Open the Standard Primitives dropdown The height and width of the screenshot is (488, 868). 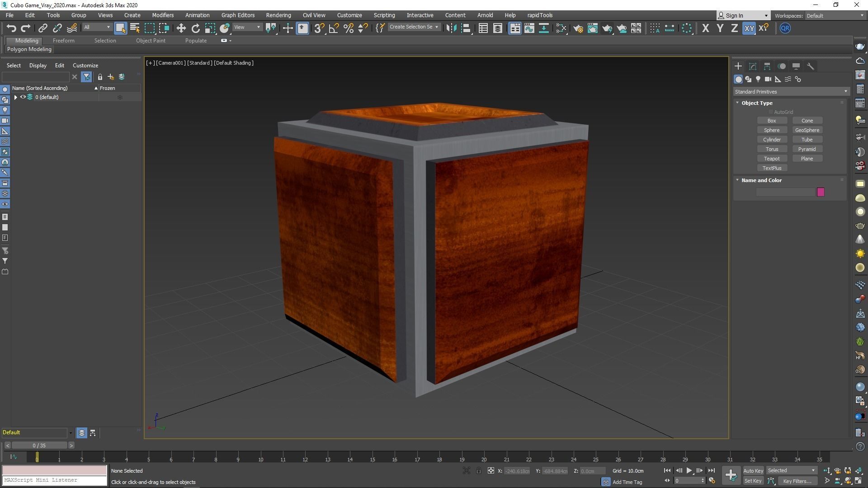pyautogui.click(x=791, y=92)
